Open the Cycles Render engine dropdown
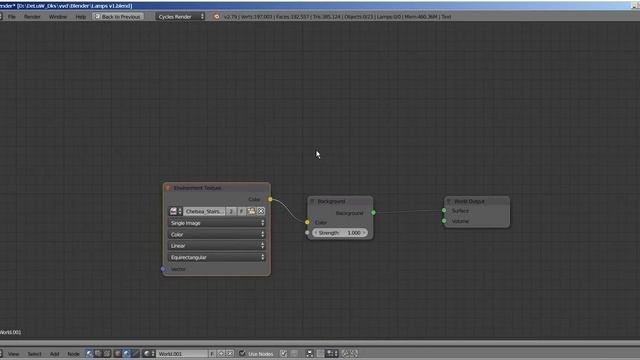Image resolution: width=640 pixels, height=360 pixels. 180,17
